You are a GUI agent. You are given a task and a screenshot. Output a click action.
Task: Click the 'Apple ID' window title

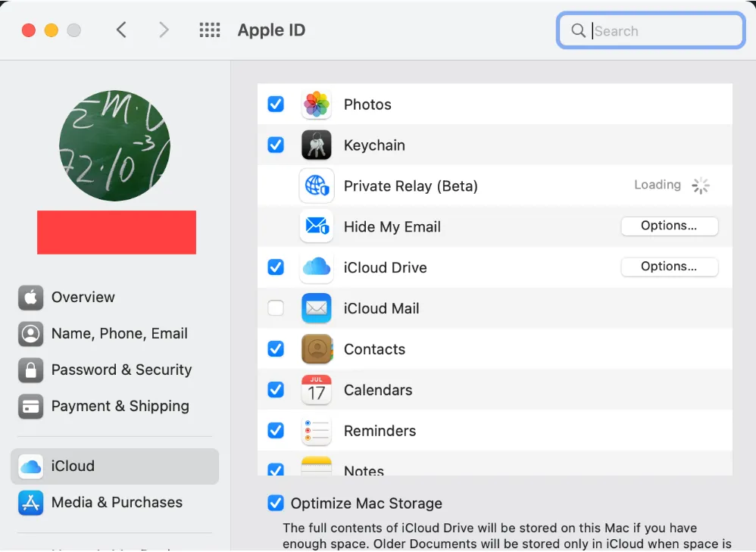(x=271, y=30)
